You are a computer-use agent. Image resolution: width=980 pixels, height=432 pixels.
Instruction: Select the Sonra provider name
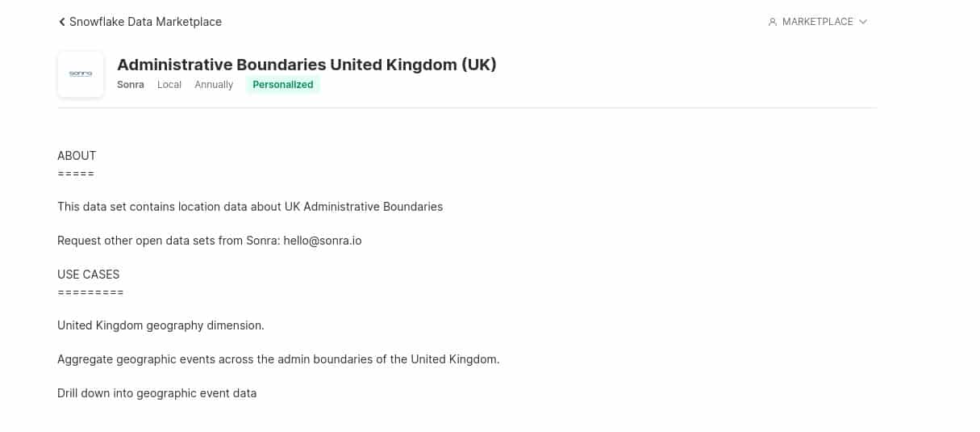coord(131,85)
